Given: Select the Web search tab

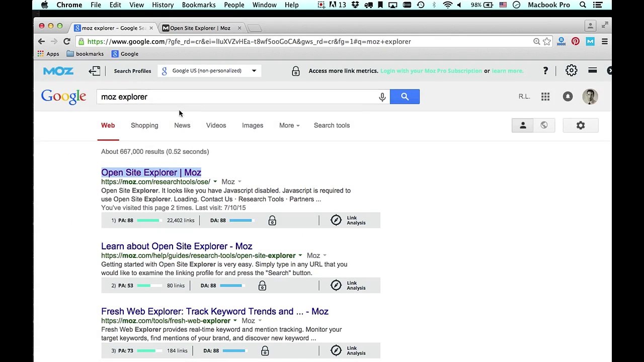Looking at the screenshot, I should coord(108,125).
